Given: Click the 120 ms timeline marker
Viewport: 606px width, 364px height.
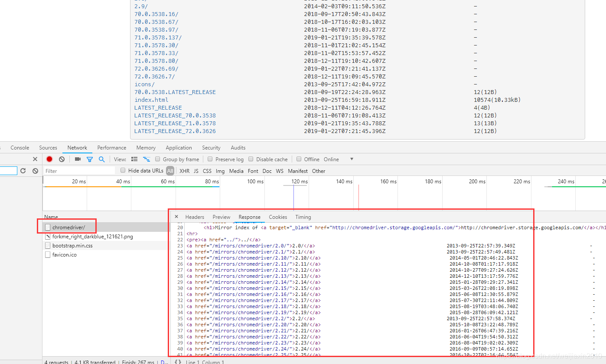Looking at the screenshot, I should point(299,182).
